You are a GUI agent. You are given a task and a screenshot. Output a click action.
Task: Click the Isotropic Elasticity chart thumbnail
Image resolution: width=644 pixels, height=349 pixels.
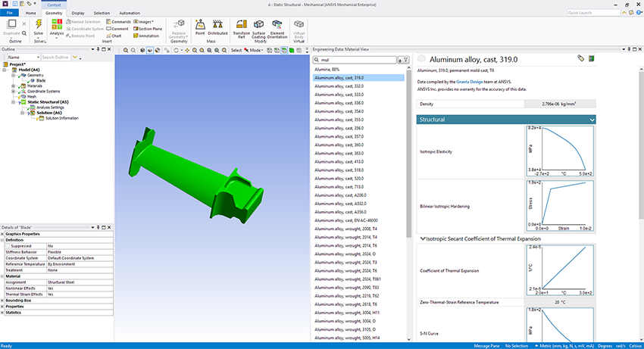click(x=560, y=151)
